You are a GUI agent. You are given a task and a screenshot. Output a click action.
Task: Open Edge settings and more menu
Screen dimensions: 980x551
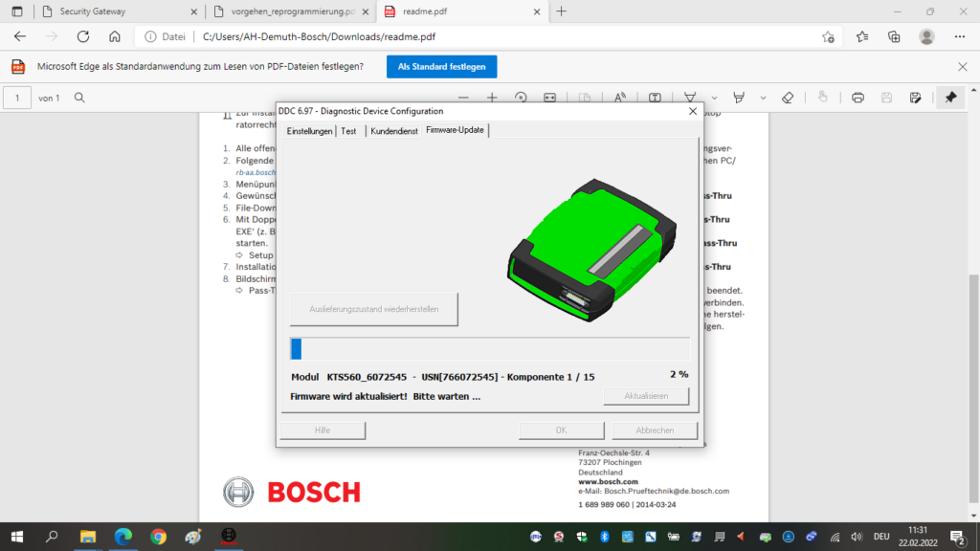tap(959, 37)
